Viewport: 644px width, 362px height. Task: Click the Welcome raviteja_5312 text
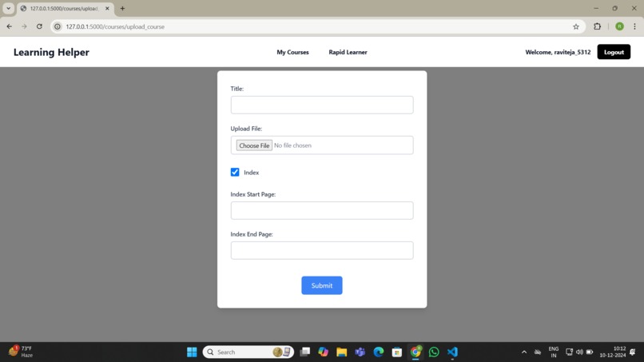(x=558, y=52)
